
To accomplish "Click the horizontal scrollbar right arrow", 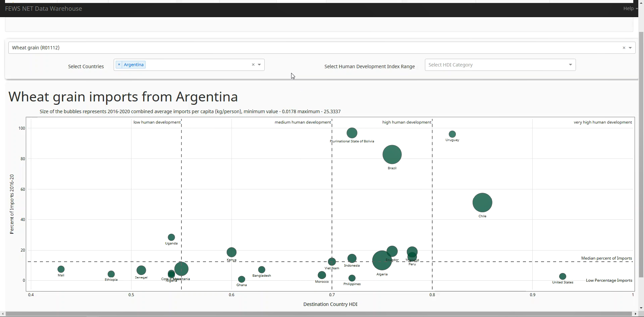I will [x=635, y=314].
